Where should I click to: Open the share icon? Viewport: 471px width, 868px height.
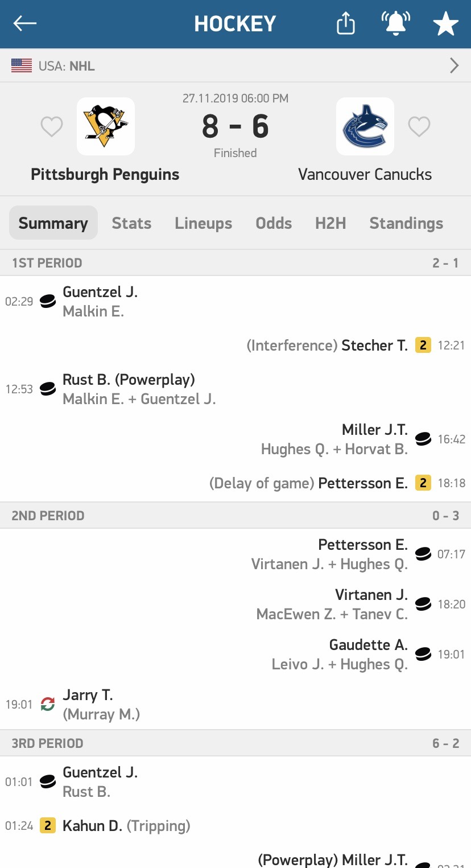[346, 23]
